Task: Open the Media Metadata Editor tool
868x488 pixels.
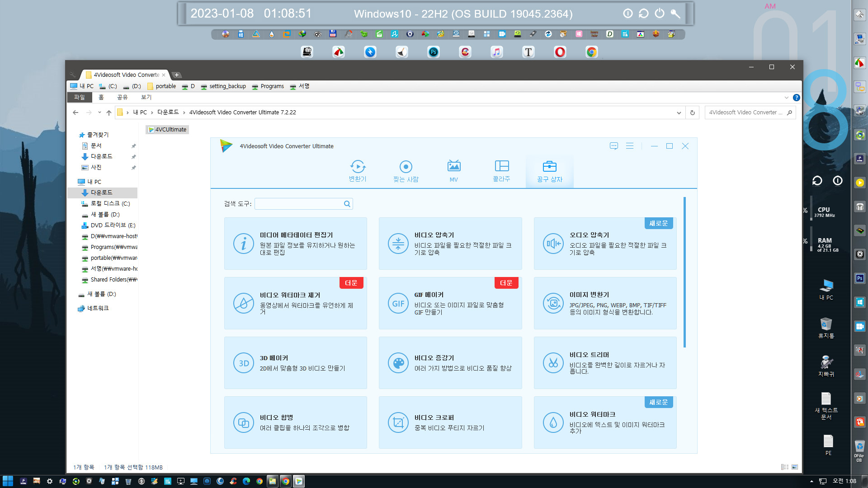Action: point(296,244)
